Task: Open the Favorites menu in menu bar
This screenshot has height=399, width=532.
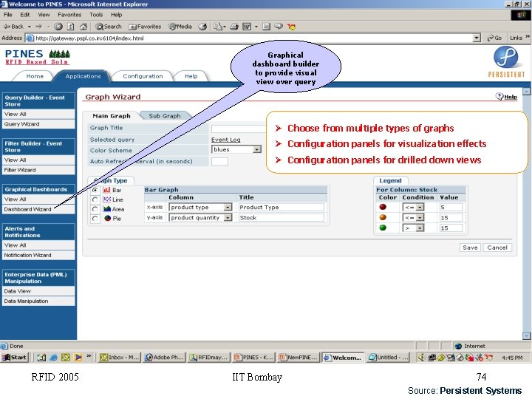Action: point(69,15)
